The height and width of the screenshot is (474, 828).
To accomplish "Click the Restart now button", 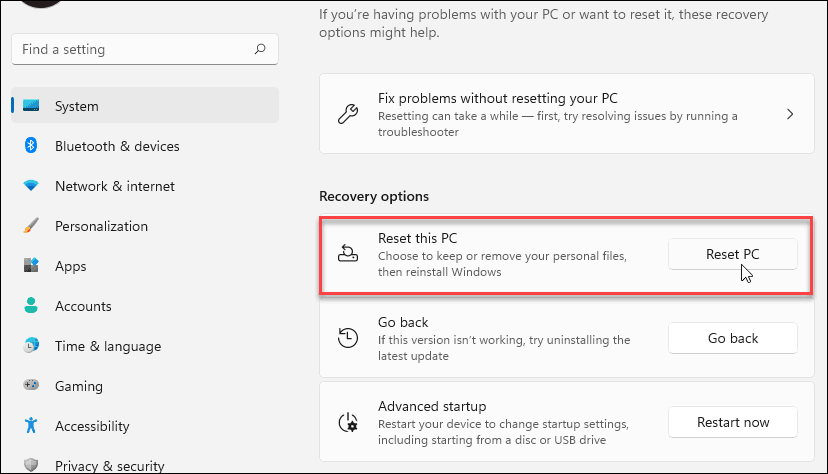I will pos(732,422).
